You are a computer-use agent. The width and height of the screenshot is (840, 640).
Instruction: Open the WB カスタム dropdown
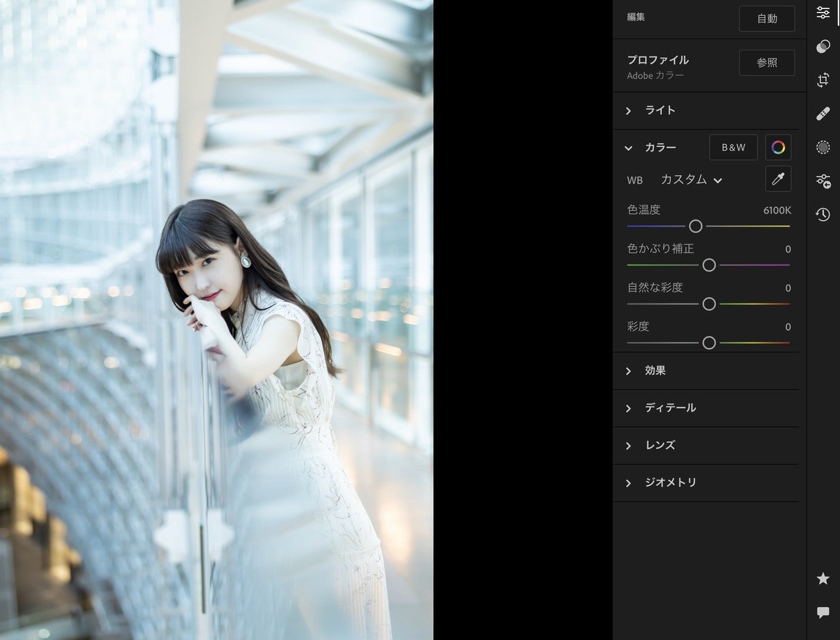tap(691, 180)
